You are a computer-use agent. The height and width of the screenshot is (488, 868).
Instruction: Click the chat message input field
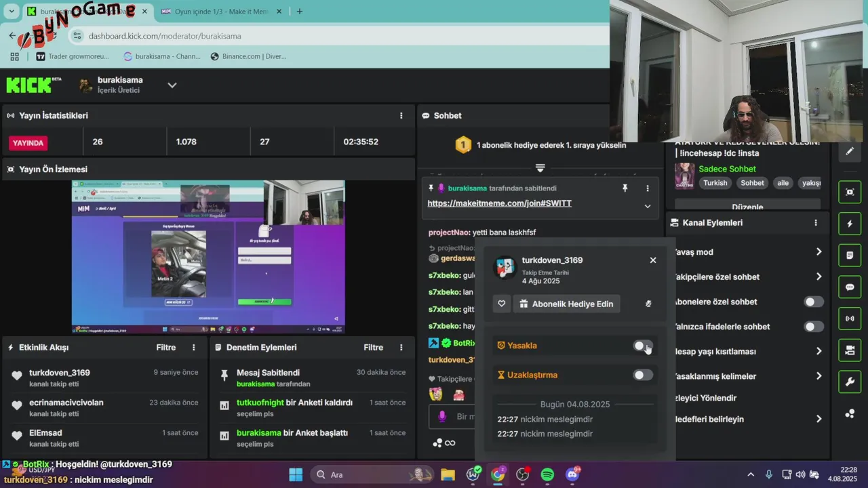[x=452, y=417]
